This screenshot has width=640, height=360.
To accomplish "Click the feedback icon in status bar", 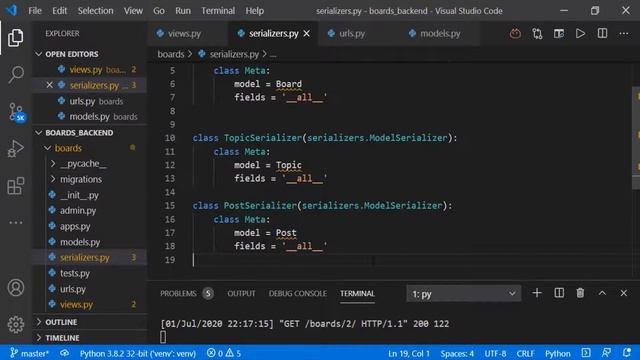I will (606, 353).
